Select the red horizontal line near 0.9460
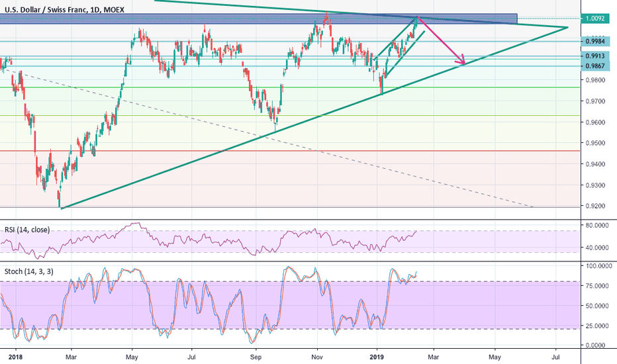Viewport: 617px width, 364px height. 290,151
